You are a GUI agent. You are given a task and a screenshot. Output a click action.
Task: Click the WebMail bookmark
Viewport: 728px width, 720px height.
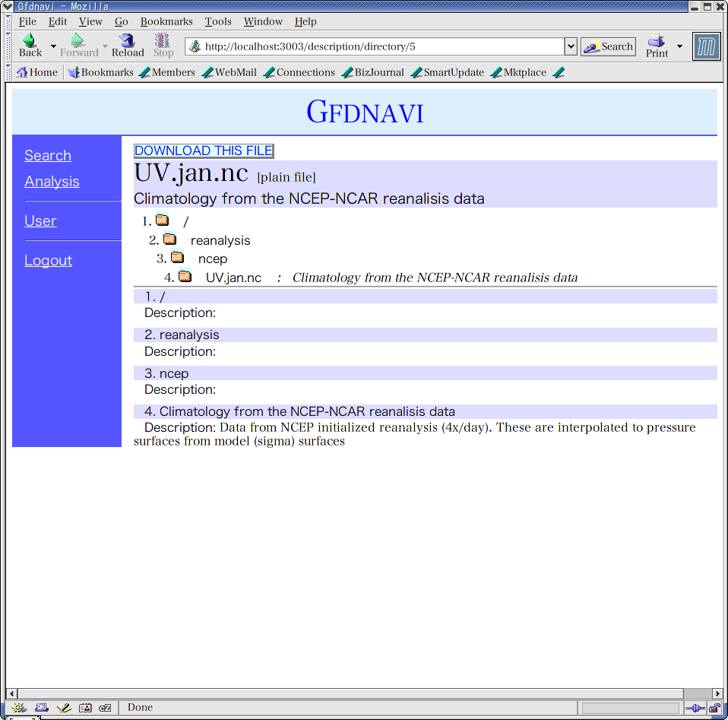(x=229, y=72)
